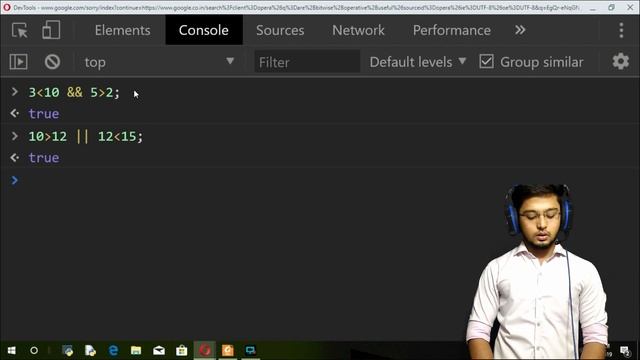Open the DevTools three-dot menu
Viewport: 640px width, 360px height.
[621, 30]
